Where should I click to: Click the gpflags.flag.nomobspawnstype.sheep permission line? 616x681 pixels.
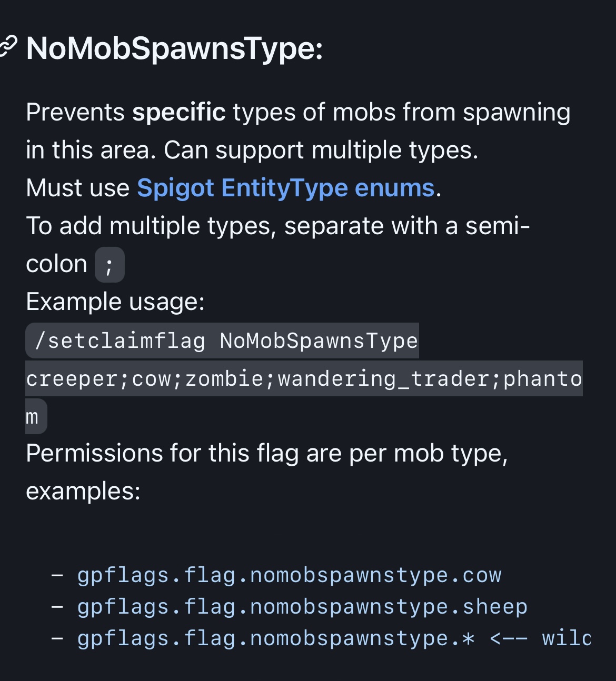(302, 607)
